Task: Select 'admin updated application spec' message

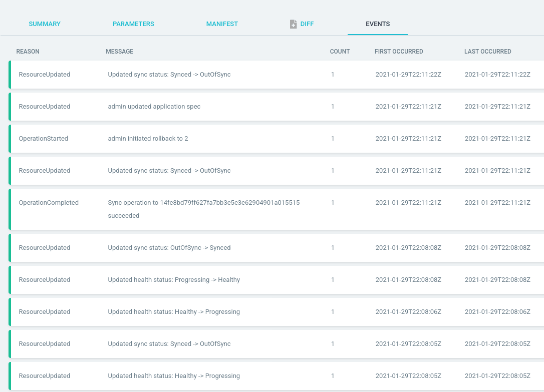Action: 154,107
